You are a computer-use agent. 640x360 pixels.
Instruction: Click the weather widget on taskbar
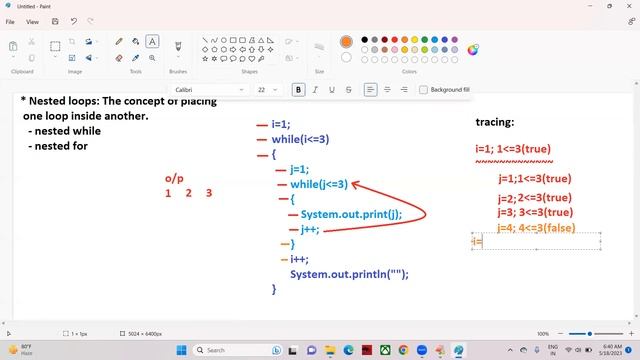[x=20, y=350]
